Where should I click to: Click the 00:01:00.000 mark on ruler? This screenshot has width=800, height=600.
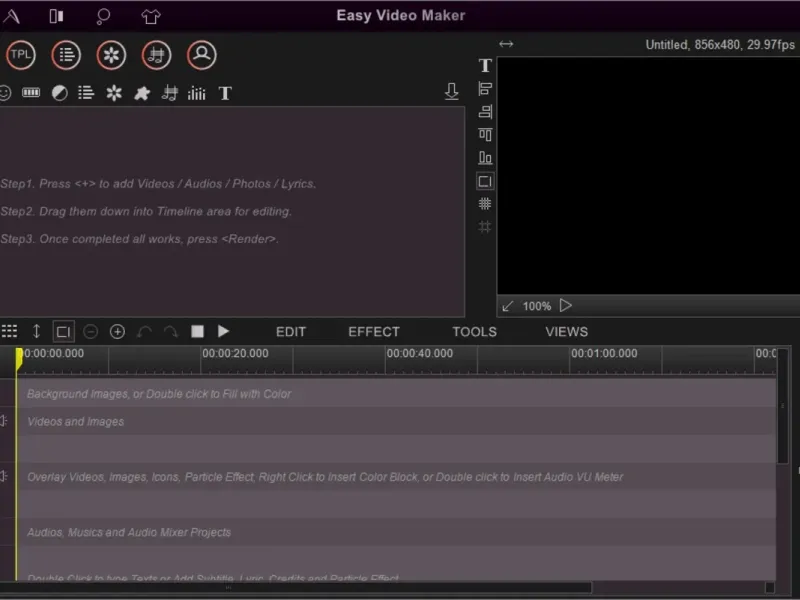click(604, 353)
